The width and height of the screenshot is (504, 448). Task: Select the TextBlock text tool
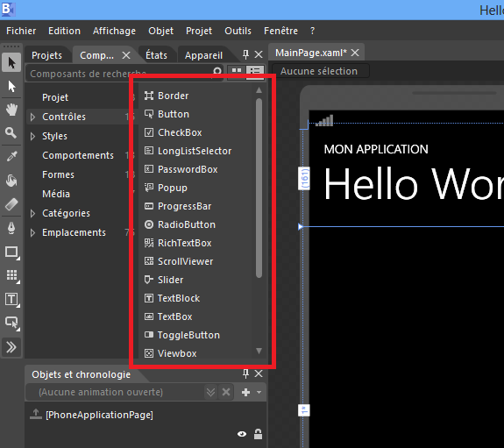11,300
